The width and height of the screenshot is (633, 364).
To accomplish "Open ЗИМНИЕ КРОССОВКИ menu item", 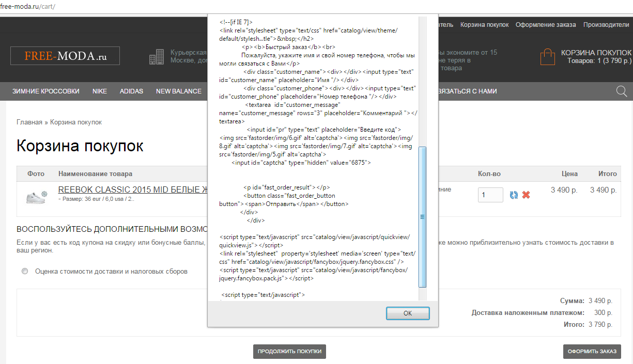I will [46, 91].
